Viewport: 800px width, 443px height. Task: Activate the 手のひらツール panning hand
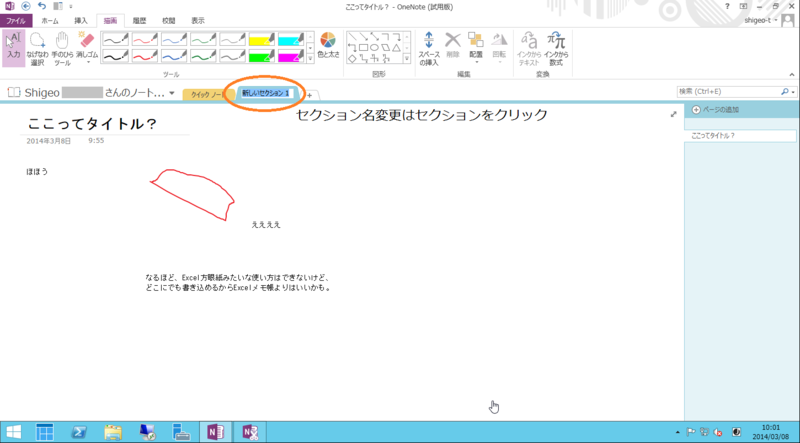tap(62, 49)
